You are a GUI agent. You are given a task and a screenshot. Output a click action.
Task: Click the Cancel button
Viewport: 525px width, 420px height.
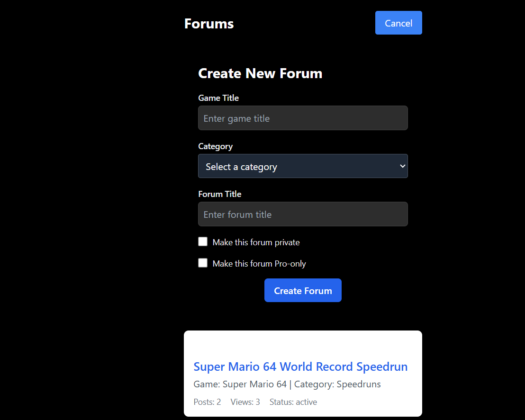tap(398, 23)
